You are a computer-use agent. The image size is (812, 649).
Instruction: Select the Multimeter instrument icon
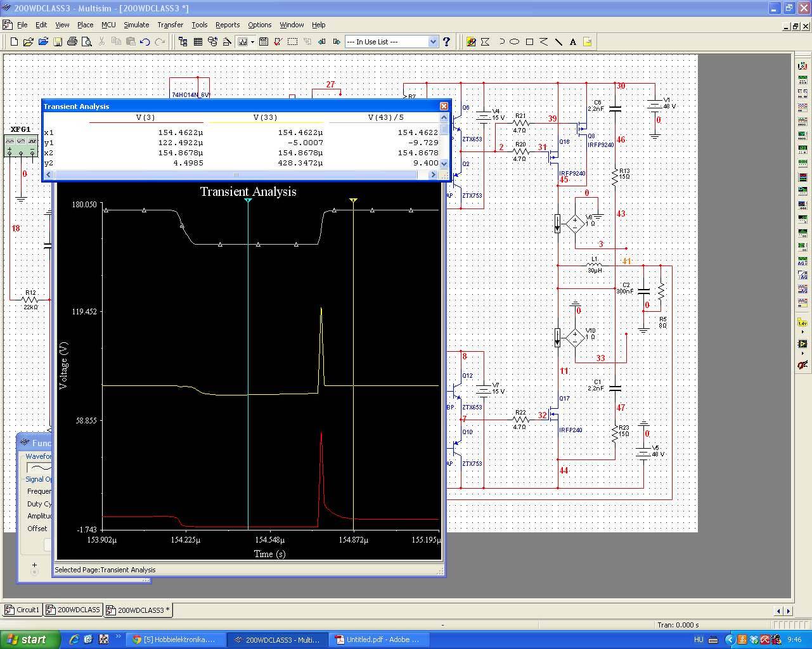click(802, 66)
